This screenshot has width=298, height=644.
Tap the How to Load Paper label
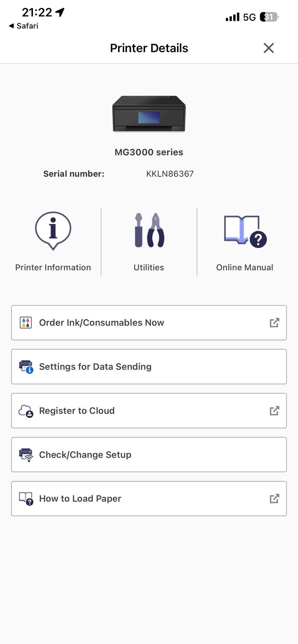click(x=80, y=499)
